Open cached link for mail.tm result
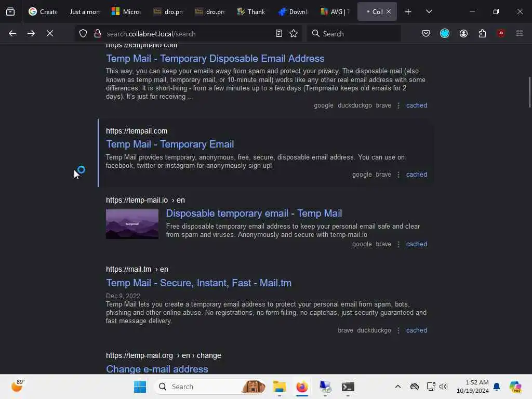 click(x=417, y=330)
